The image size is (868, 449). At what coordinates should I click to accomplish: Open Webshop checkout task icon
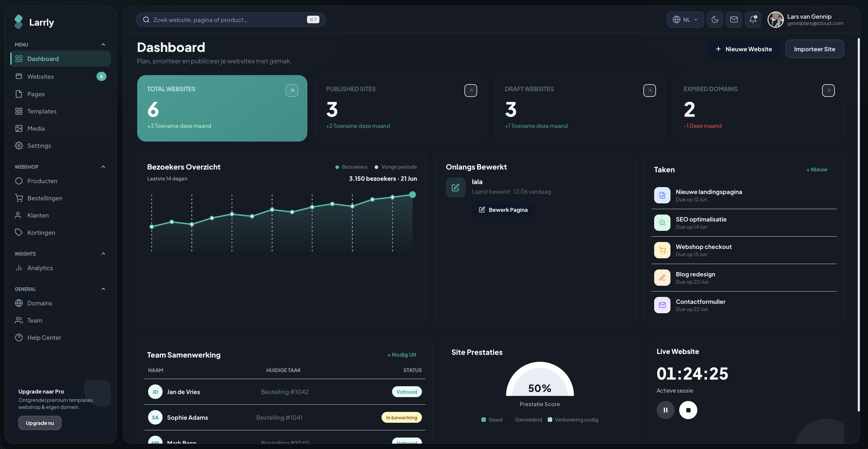click(662, 250)
